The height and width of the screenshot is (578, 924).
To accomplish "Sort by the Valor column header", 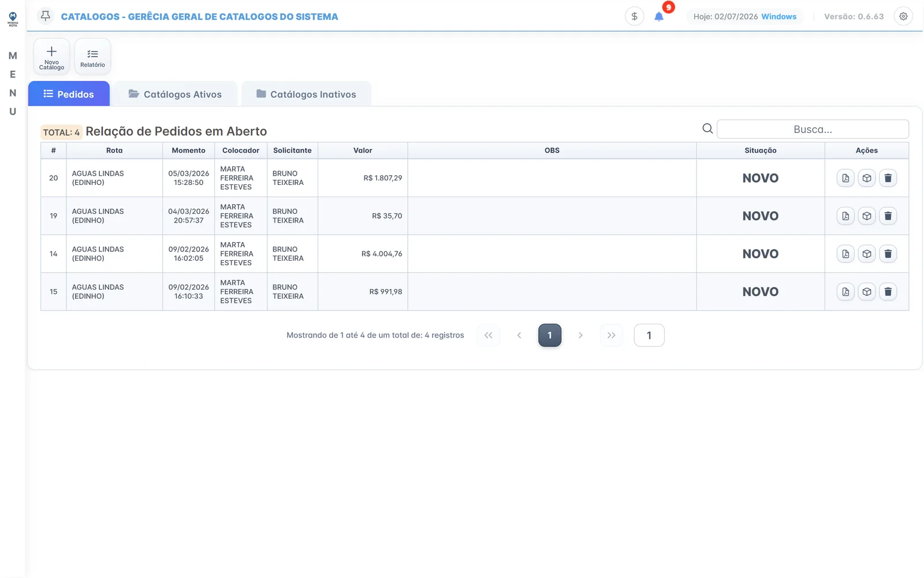I will pos(363,150).
